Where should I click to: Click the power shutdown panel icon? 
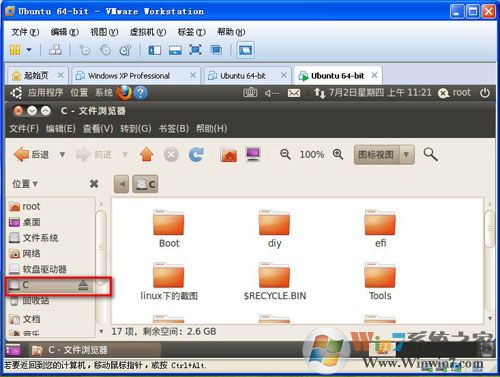pos(485,93)
